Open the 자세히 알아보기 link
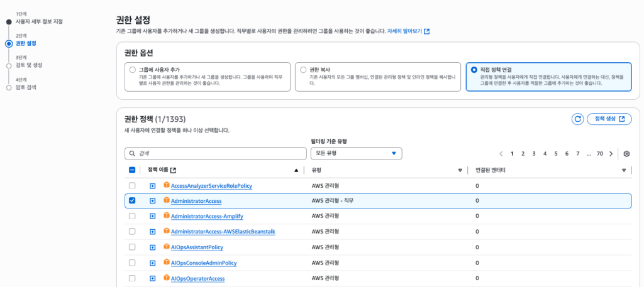This screenshot has height=287, width=644. (x=408, y=31)
